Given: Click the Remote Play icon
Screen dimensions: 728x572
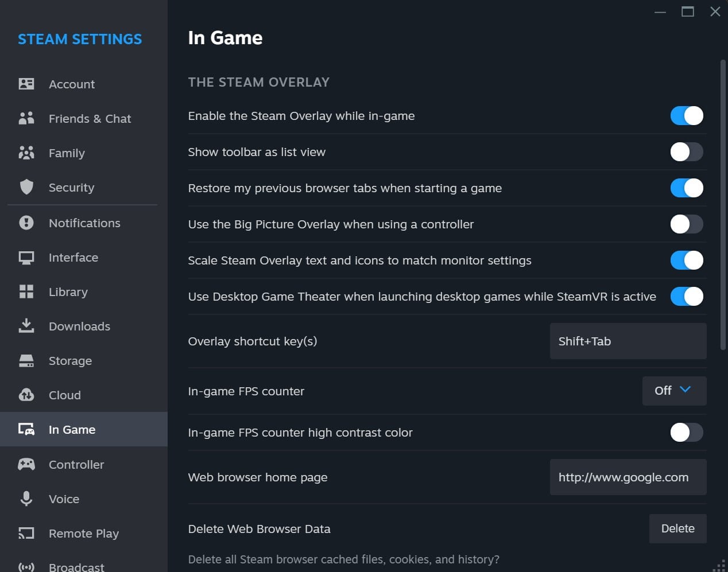Looking at the screenshot, I should pos(26,533).
